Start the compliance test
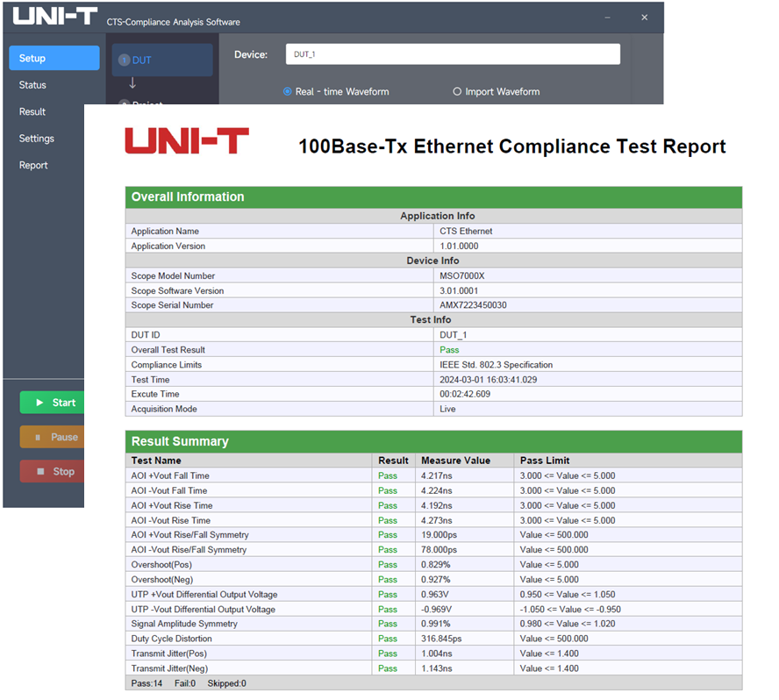This screenshot has width=779, height=700. point(52,403)
